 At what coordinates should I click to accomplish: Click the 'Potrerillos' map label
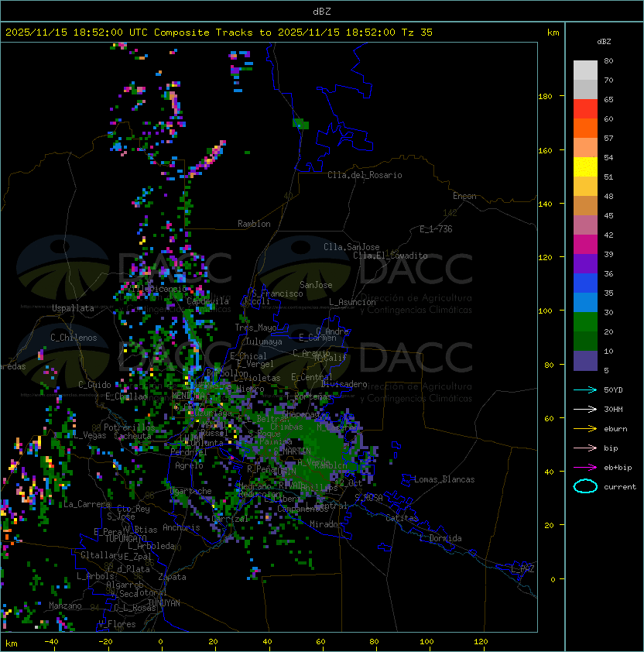point(129,427)
